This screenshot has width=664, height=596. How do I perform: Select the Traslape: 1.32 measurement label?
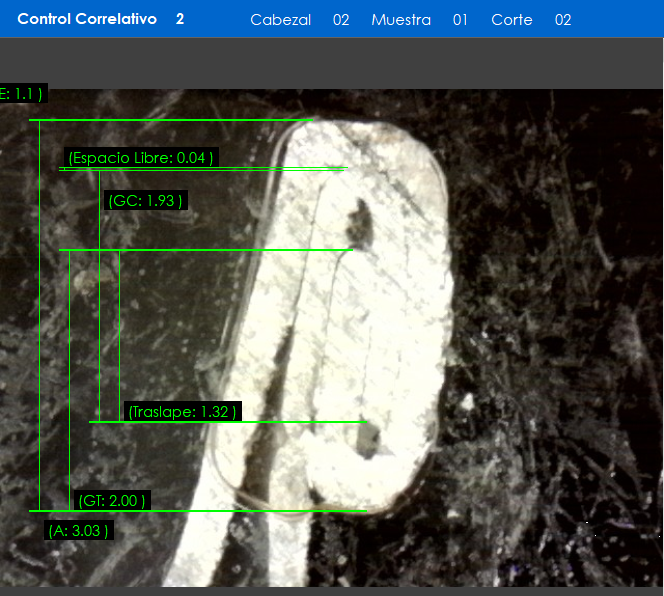tap(183, 412)
